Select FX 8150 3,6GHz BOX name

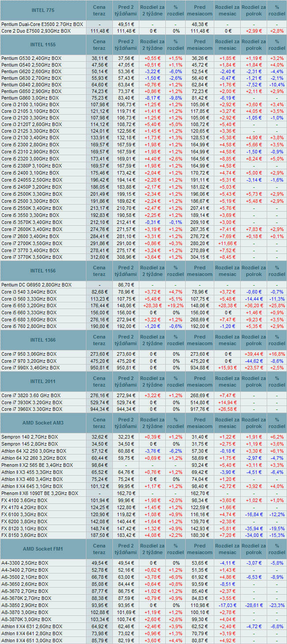(24, 535)
